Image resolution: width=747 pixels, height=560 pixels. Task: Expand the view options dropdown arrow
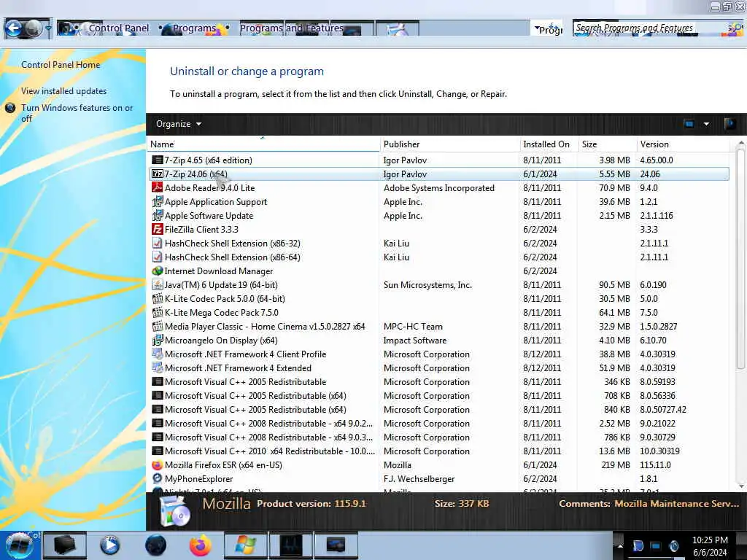[x=706, y=124]
